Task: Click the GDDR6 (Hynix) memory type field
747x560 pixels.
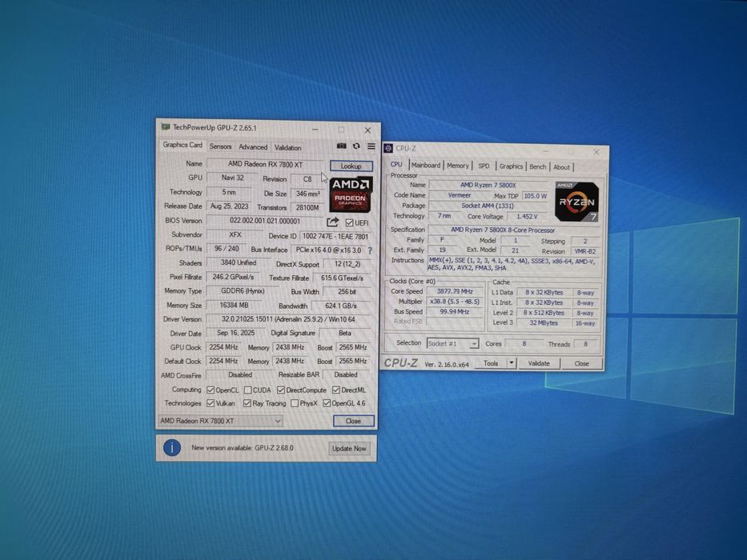Action: (x=243, y=291)
